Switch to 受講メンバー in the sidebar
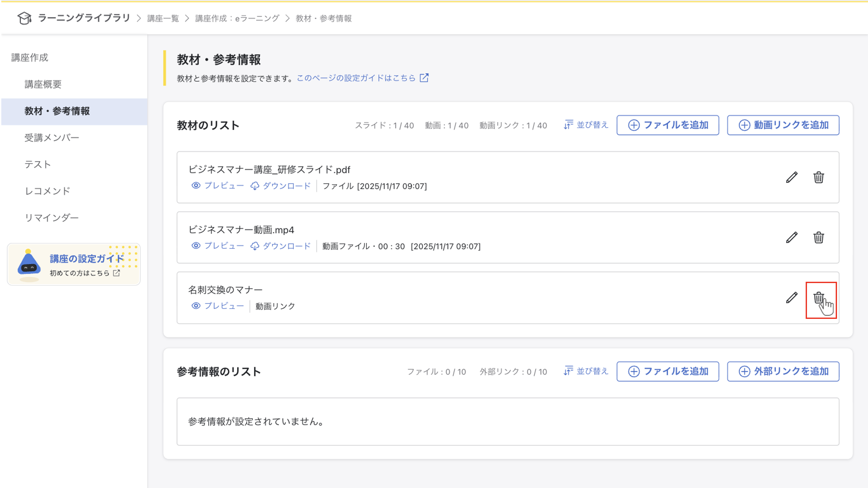 52,137
